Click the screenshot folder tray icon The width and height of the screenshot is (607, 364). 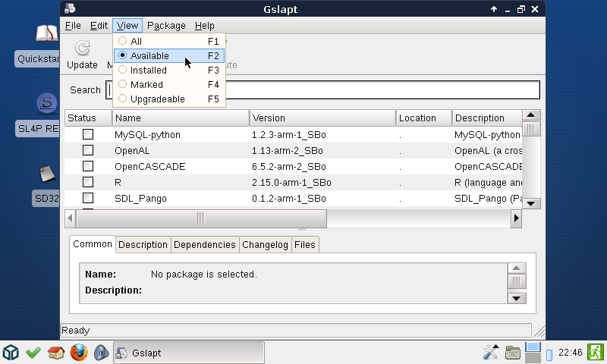[513, 353]
